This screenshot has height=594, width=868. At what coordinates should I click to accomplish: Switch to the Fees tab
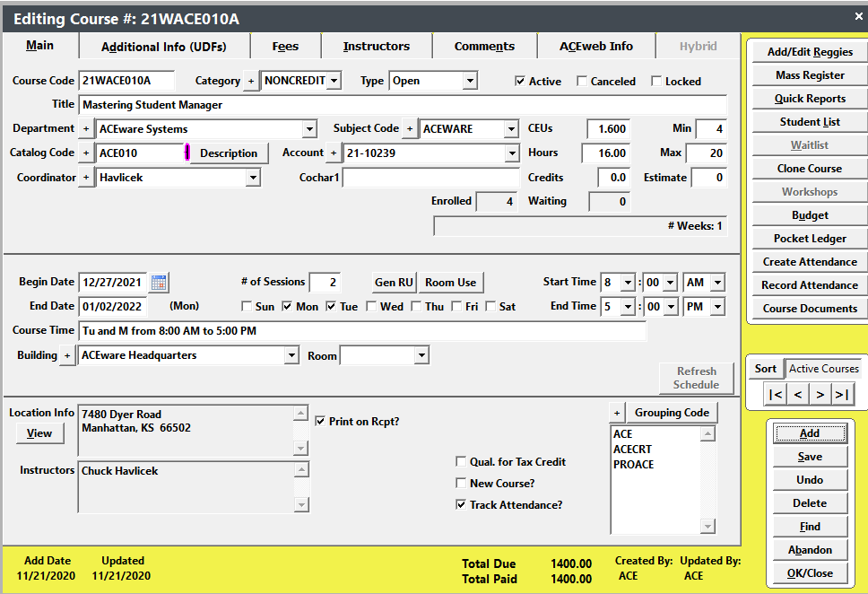click(285, 46)
